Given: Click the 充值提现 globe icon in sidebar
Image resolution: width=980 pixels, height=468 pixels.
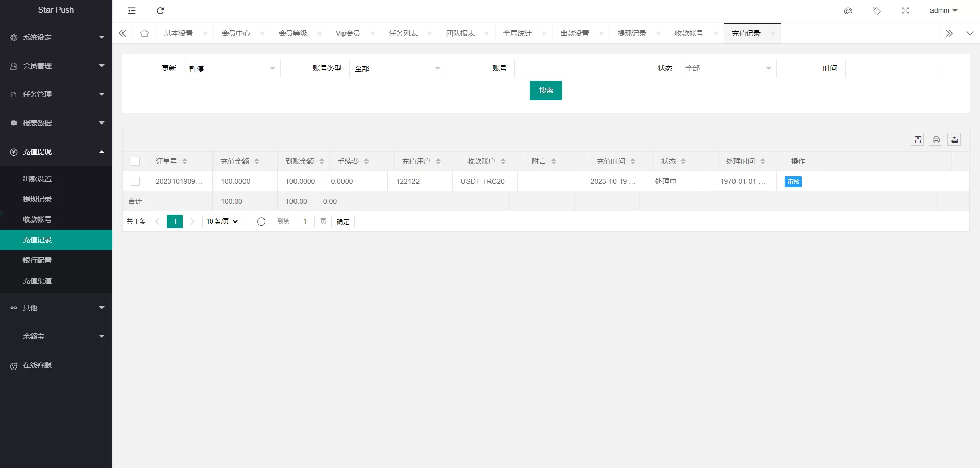Looking at the screenshot, I should (x=13, y=152).
